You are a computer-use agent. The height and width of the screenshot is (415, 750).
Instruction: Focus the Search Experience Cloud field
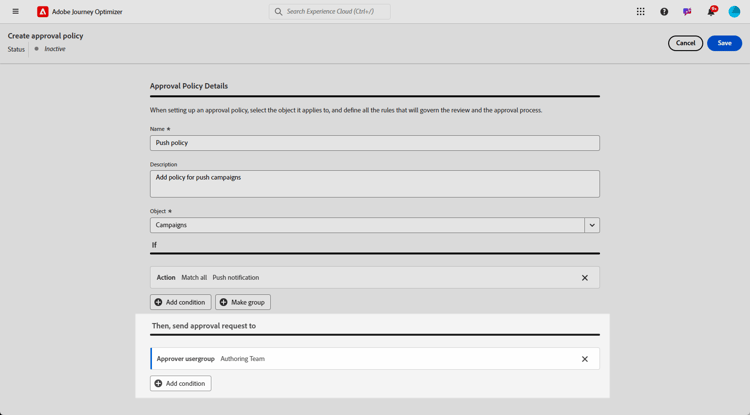(x=330, y=11)
